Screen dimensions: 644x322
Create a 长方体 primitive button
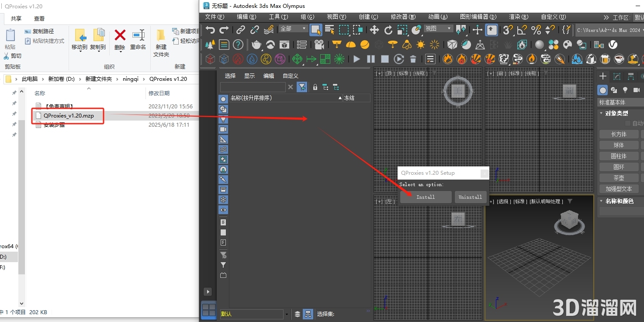pos(619,134)
